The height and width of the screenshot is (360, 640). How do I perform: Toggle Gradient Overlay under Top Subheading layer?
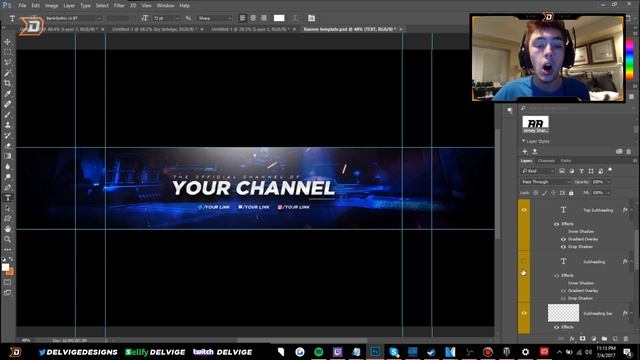click(x=563, y=239)
